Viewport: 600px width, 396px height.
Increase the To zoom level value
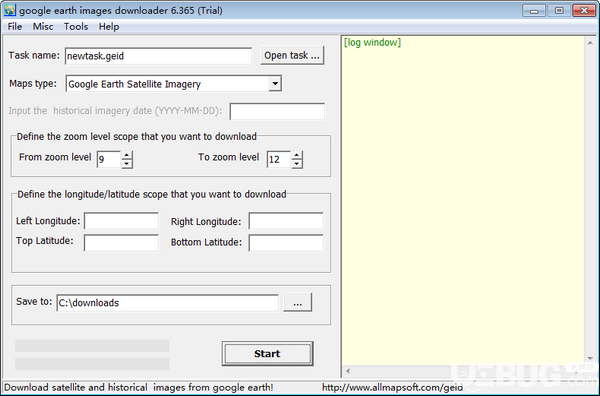297,155
